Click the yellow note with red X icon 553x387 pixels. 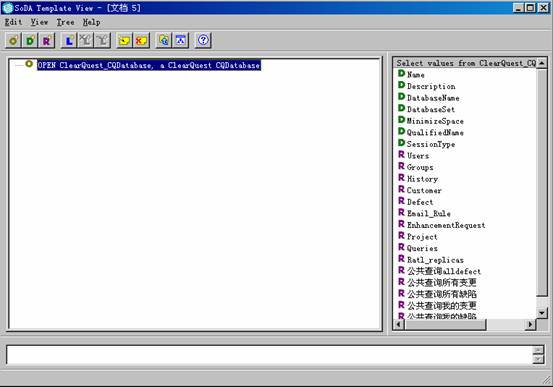[x=141, y=40]
